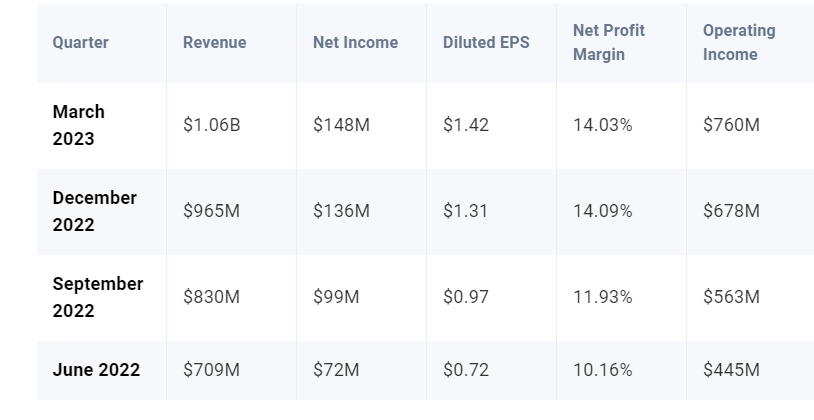Viewport: 814px width, 420px height.
Task: Click the $760M operating income cell
Action: tap(731, 125)
